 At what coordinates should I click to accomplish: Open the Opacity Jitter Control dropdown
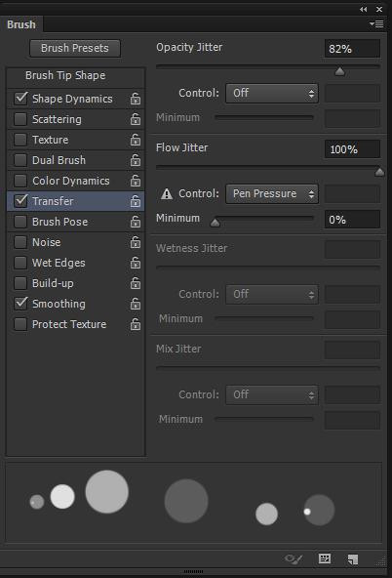[x=272, y=94]
